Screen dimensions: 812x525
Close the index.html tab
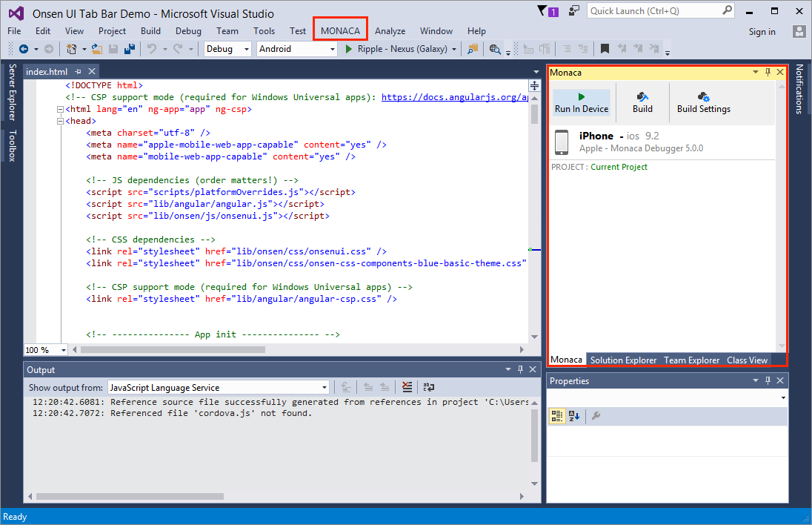pos(92,71)
